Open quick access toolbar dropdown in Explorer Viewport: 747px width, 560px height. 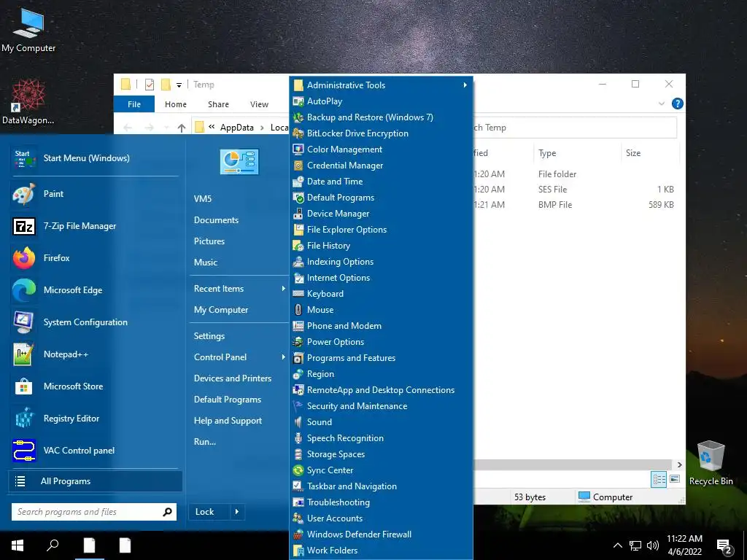(179, 85)
